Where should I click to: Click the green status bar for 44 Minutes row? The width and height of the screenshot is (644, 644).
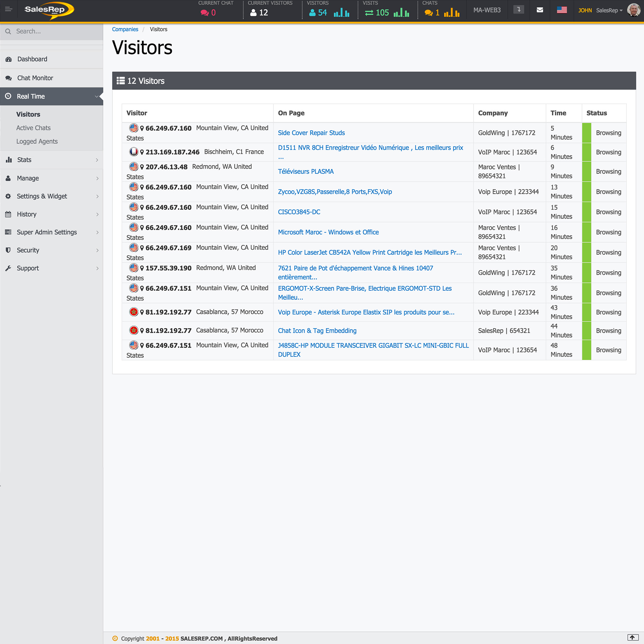pyautogui.click(x=586, y=331)
